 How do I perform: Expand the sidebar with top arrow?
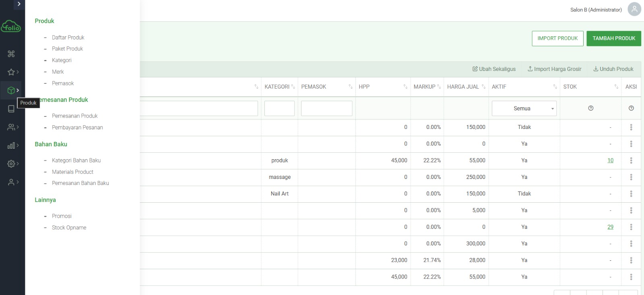point(19,4)
